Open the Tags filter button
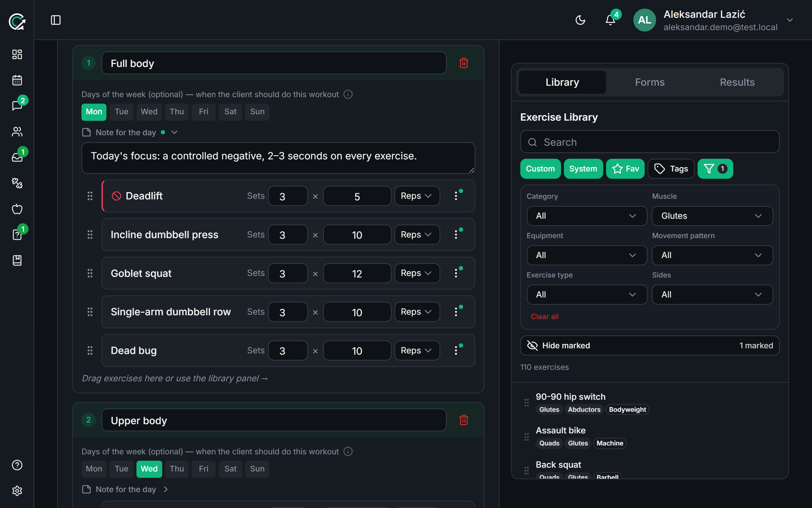This screenshot has height=508, width=812. click(671, 169)
